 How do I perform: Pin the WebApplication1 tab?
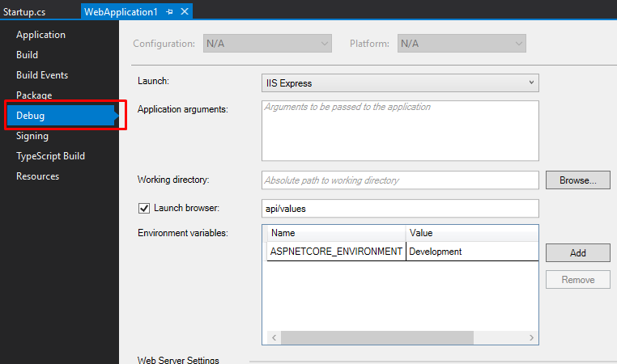[170, 11]
